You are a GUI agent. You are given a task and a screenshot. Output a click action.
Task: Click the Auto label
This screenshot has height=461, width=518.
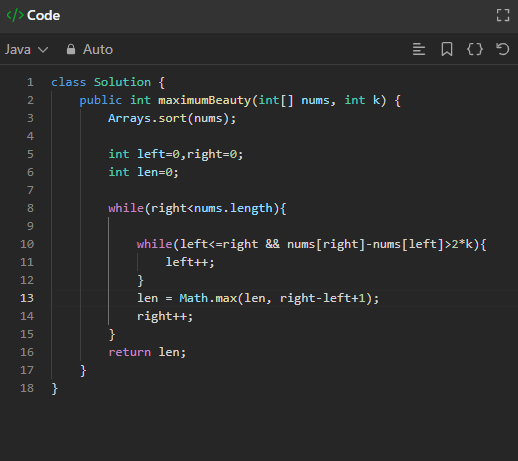pyautogui.click(x=98, y=49)
